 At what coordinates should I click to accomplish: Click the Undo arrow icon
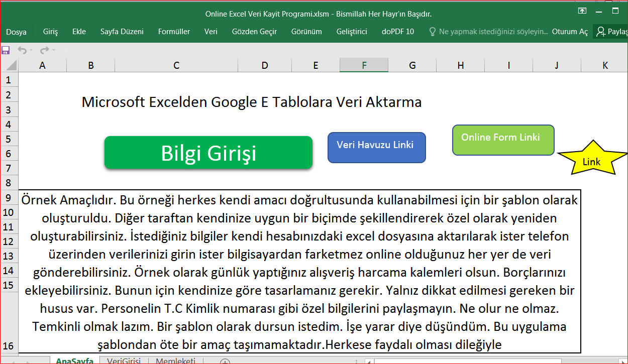pyautogui.click(x=22, y=50)
